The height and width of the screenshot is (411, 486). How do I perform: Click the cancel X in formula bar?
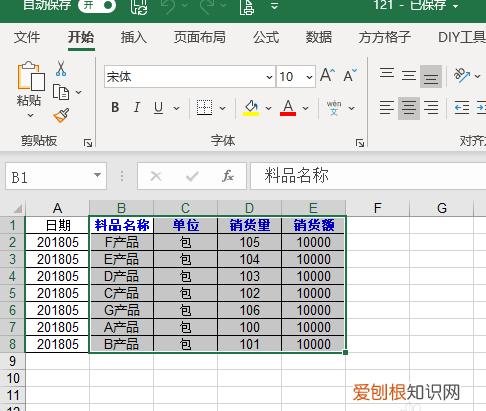coord(156,176)
